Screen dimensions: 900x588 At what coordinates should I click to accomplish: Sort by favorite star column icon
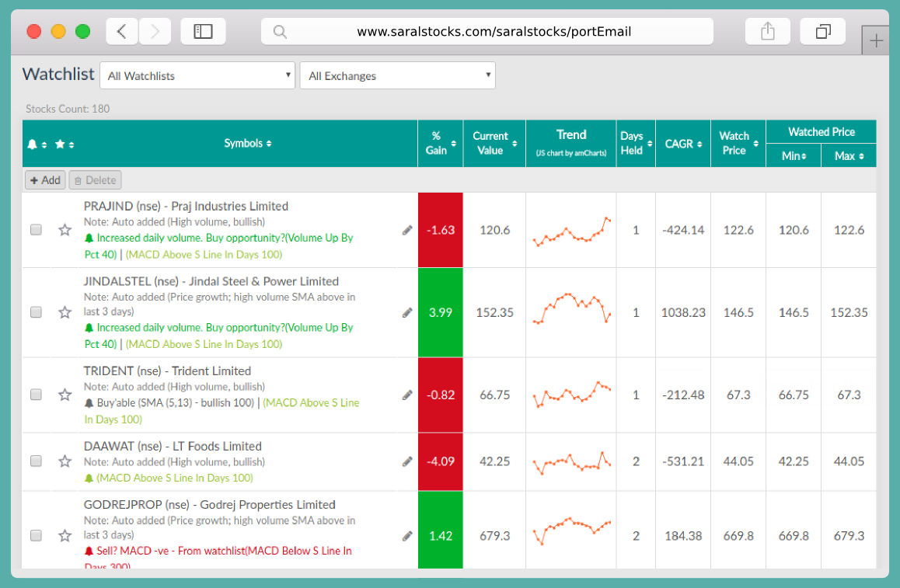tap(65, 144)
